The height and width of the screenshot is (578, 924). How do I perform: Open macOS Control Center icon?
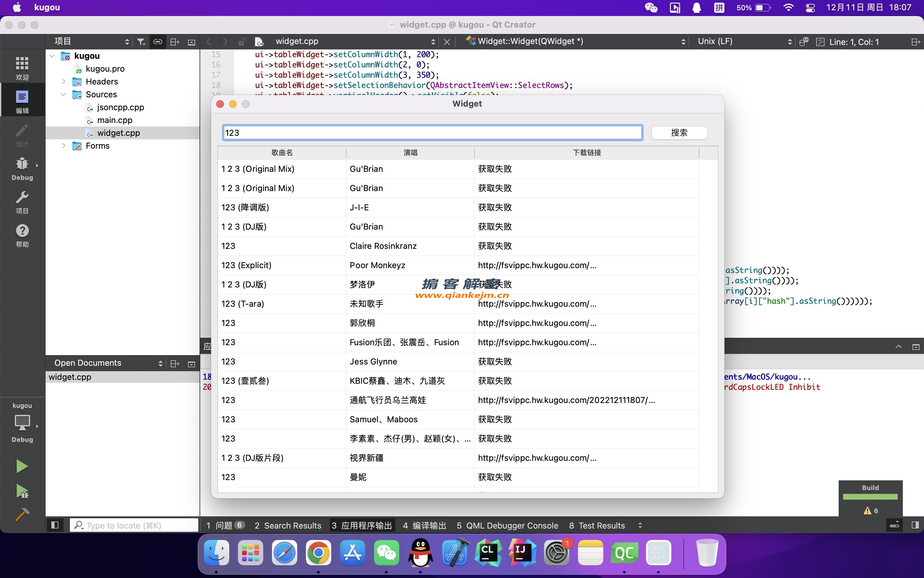pyautogui.click(x=810, y=8)
